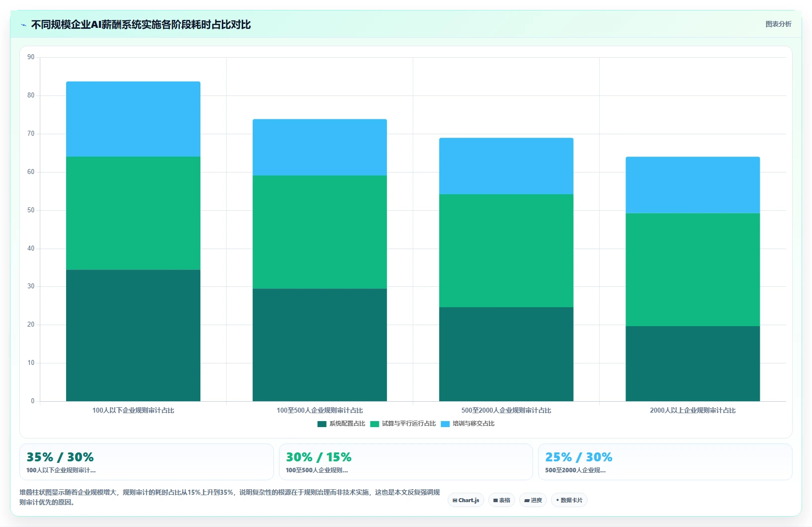Click the chart title 不同规模企业AI薪酬系统实施各阶段耗时占比对比
The width and height of the screenshot is (812, 527).
(x=141, y=25)
